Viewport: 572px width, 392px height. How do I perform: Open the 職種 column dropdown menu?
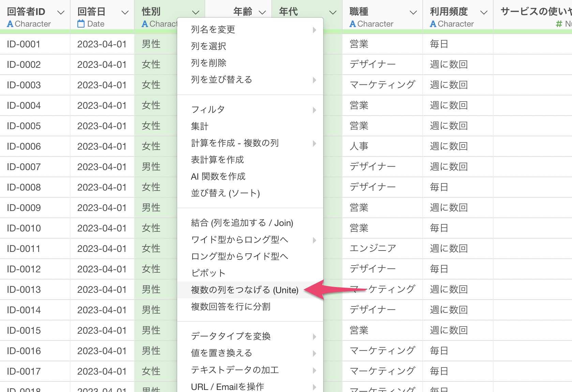(x=413, y=13)
